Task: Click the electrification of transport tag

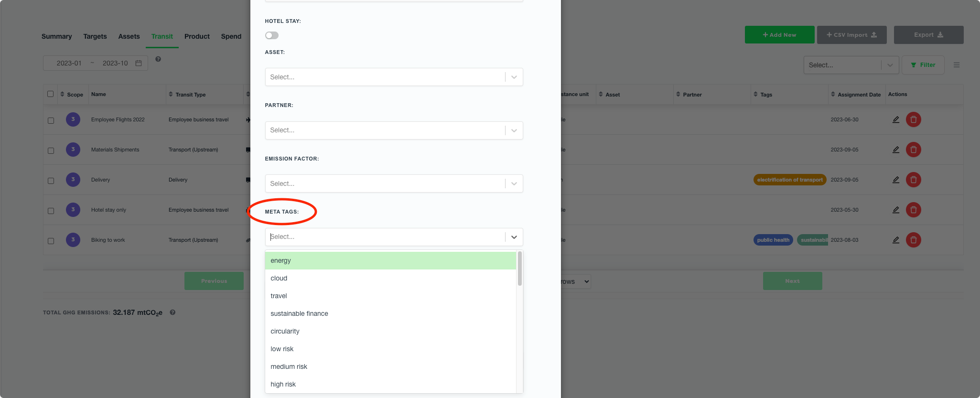Action: [789, 180]
